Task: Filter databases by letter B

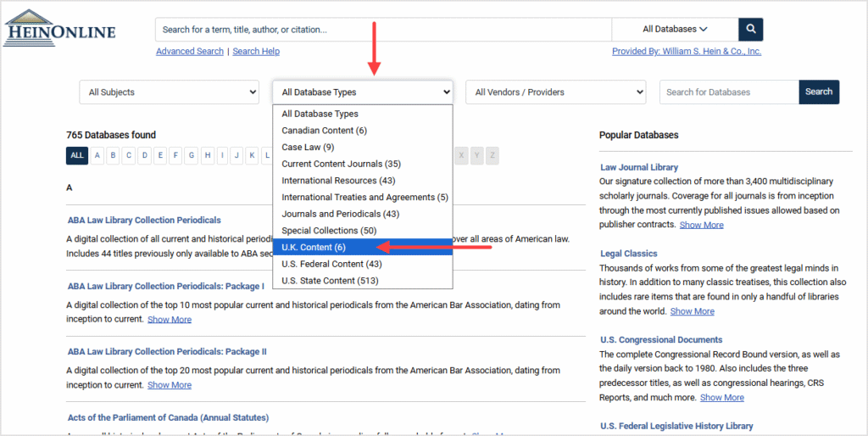Action: [113, 156]
